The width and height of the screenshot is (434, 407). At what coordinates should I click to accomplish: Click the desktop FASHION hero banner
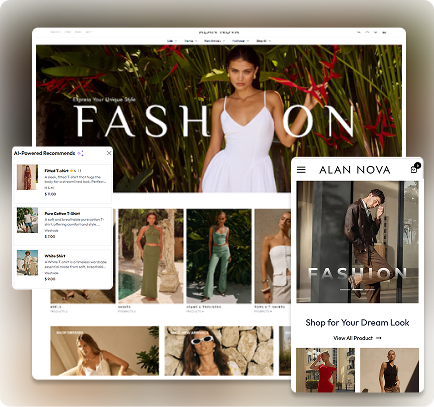tap(219, 118)
